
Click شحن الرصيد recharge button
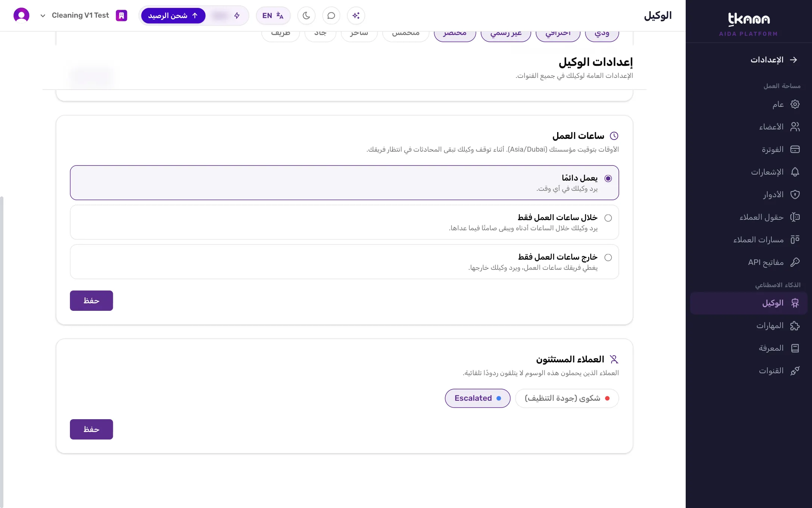173,16
